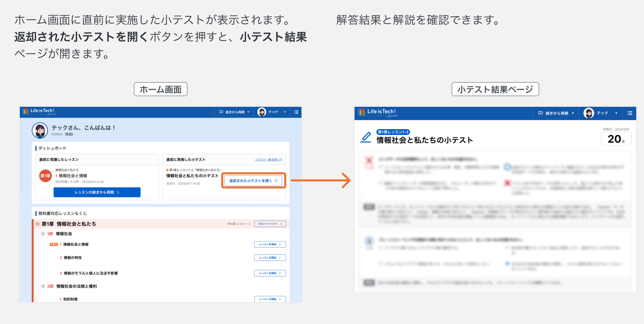Click the red 第1章 circle badge
644x324 pixels.
click(46, 176)
